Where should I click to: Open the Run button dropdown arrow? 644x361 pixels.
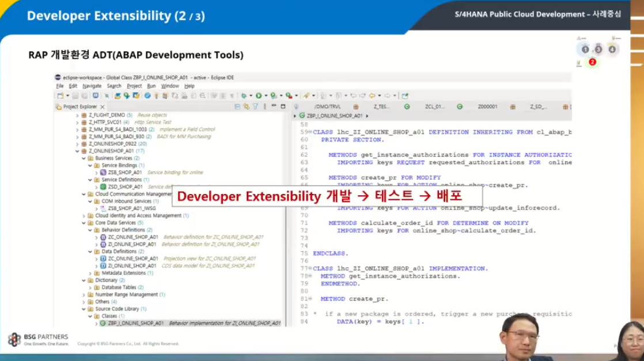(x=266, y=96)
